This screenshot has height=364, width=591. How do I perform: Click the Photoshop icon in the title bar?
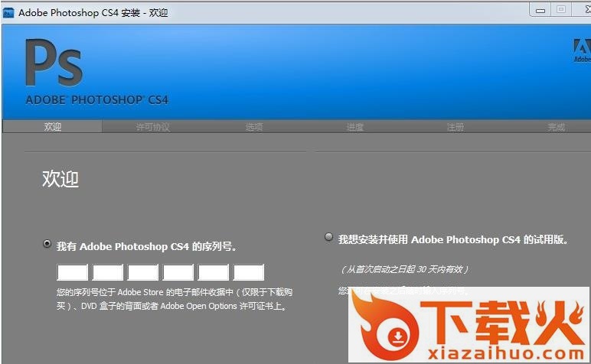tap(8, 13)
